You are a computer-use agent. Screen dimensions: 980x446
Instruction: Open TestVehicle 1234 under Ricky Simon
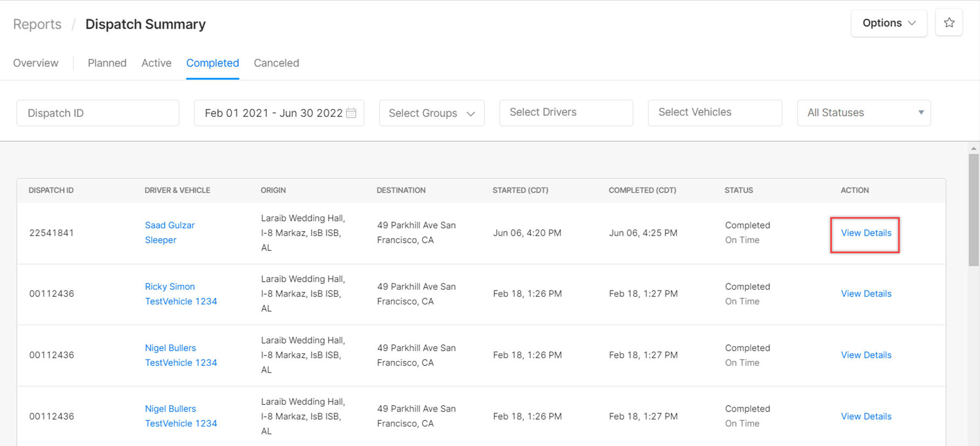(181, 302)
